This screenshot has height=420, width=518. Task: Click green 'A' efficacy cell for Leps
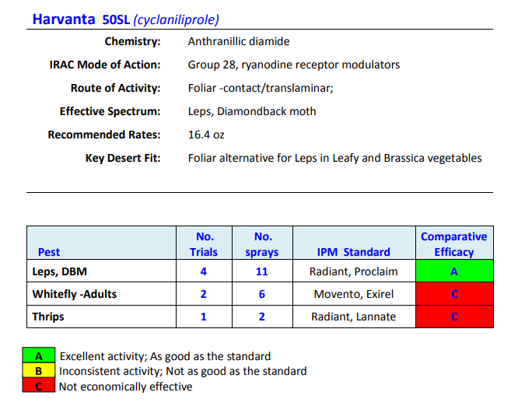click(454, 271)
